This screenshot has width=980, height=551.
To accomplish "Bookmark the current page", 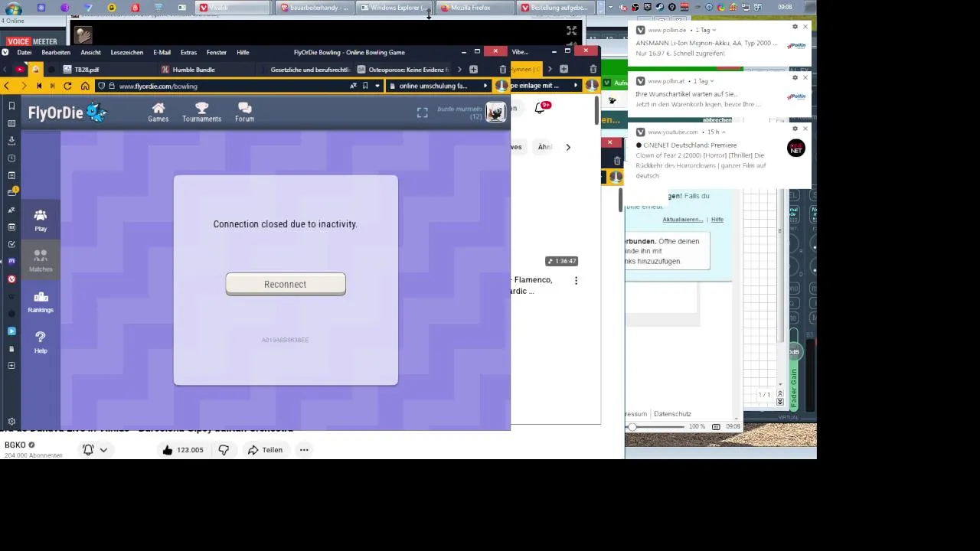I will [x=365, y=86].
